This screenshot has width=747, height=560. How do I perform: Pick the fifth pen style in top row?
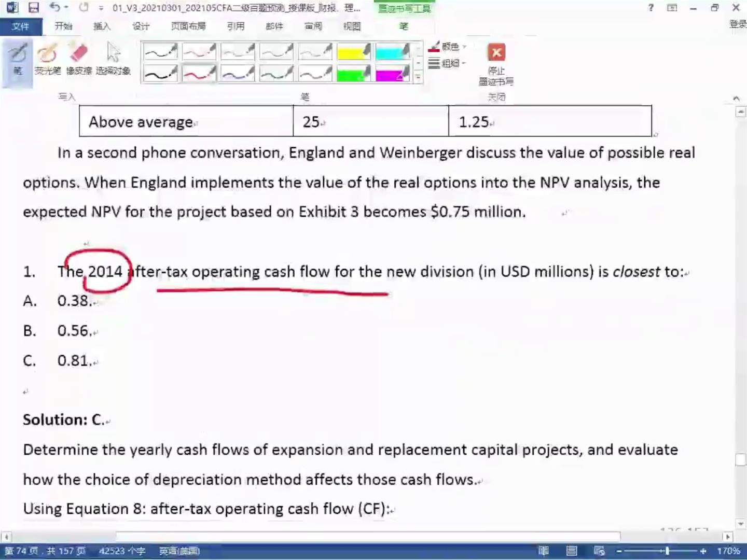(x=315, y=51)
